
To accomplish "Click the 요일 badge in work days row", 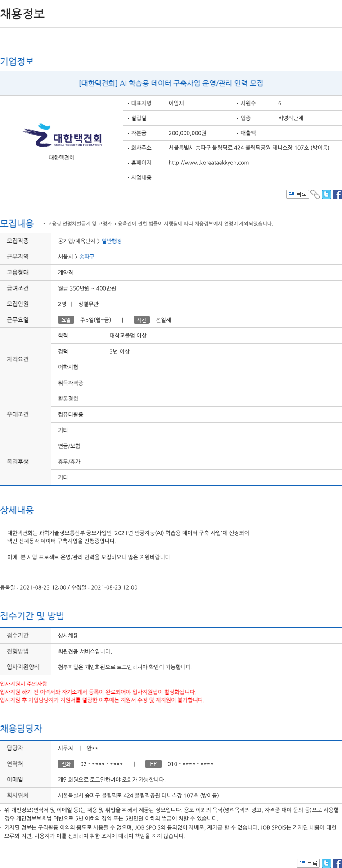I will (x=66, y=320).
